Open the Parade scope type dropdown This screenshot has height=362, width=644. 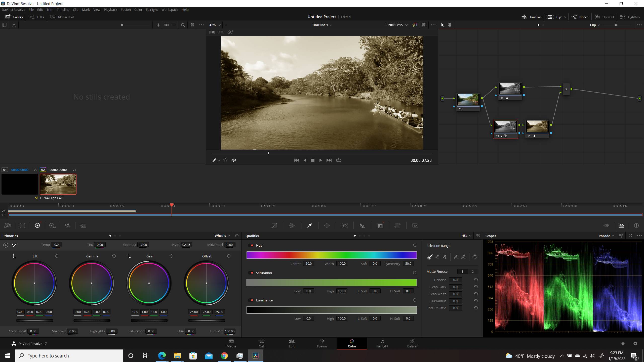coord(606,236)
